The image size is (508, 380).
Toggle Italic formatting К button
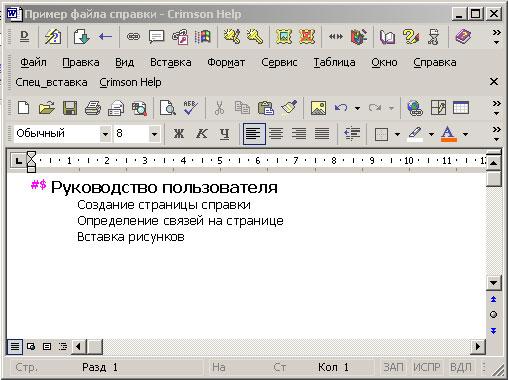click(201, 134)
